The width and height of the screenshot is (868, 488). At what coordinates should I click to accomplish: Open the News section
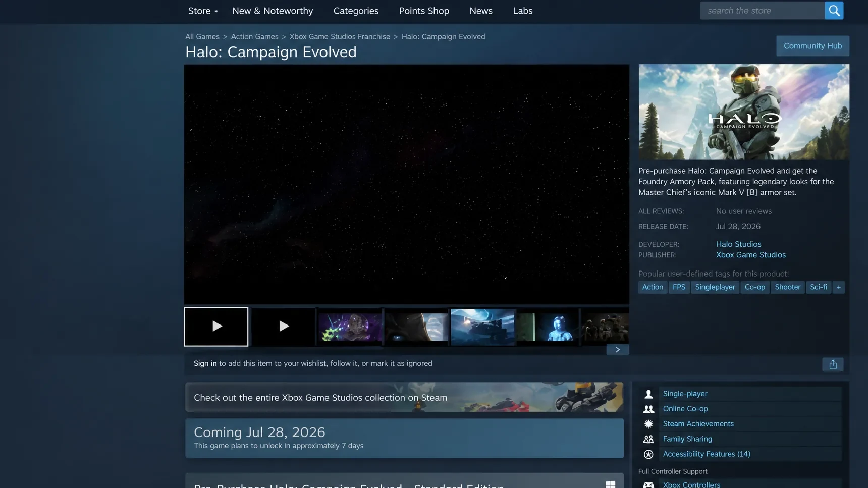click(481, 11)
